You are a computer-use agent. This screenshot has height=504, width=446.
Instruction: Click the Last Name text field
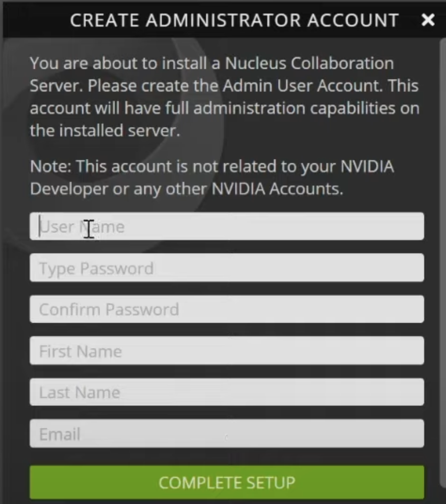(x=227, y=392)
